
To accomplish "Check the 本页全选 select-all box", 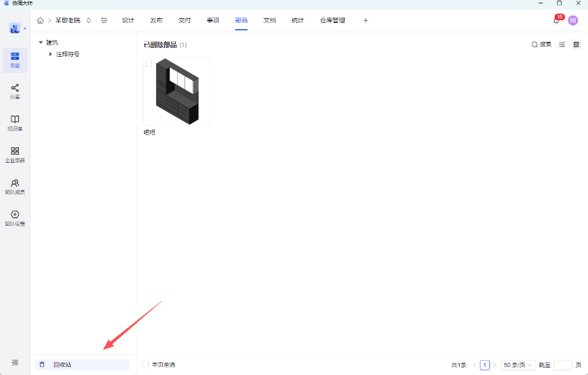I will [x=145, y=365].
